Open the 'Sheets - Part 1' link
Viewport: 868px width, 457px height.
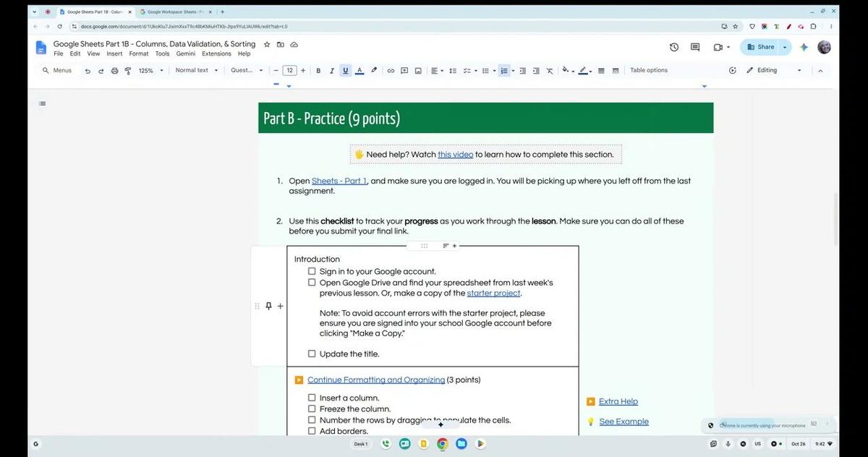click(339, 181)
